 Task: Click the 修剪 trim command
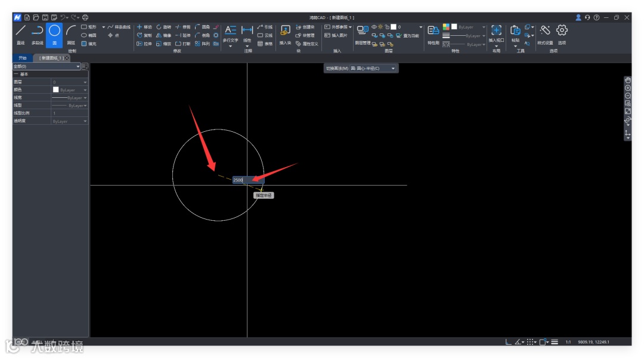click(x=183, y=27)
